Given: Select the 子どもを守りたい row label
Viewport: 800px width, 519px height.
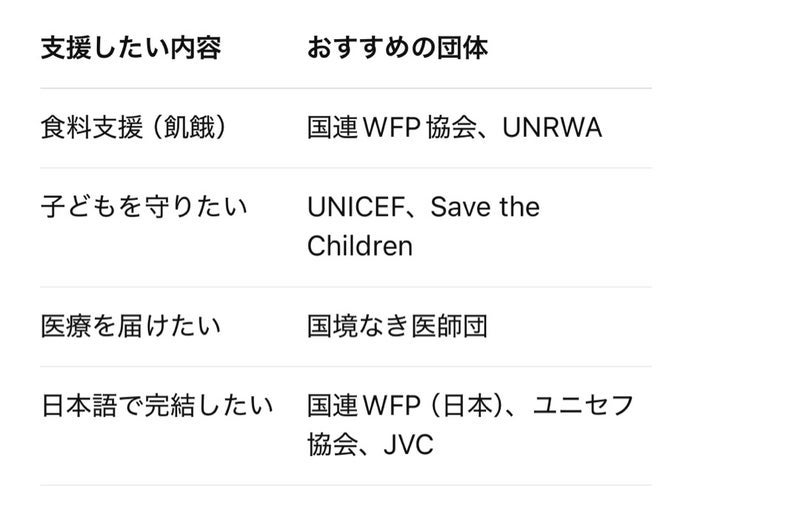Looking at the screenshot, I should [x=144, y=207].
